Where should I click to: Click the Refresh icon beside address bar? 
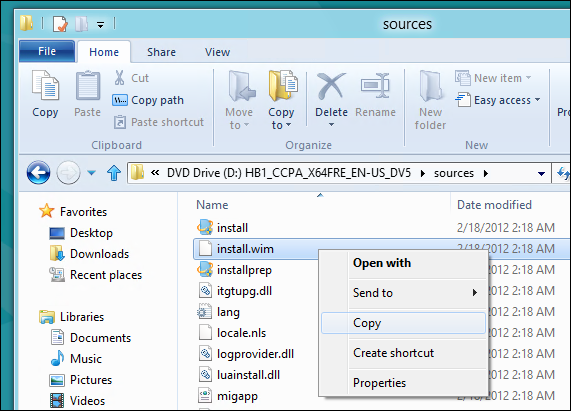(x=563, y=173)
